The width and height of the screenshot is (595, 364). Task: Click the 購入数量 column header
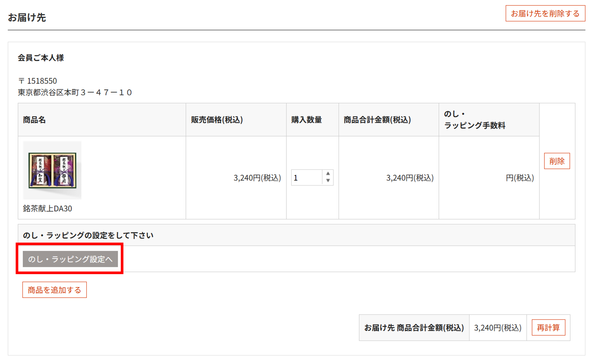coord(306,120)
